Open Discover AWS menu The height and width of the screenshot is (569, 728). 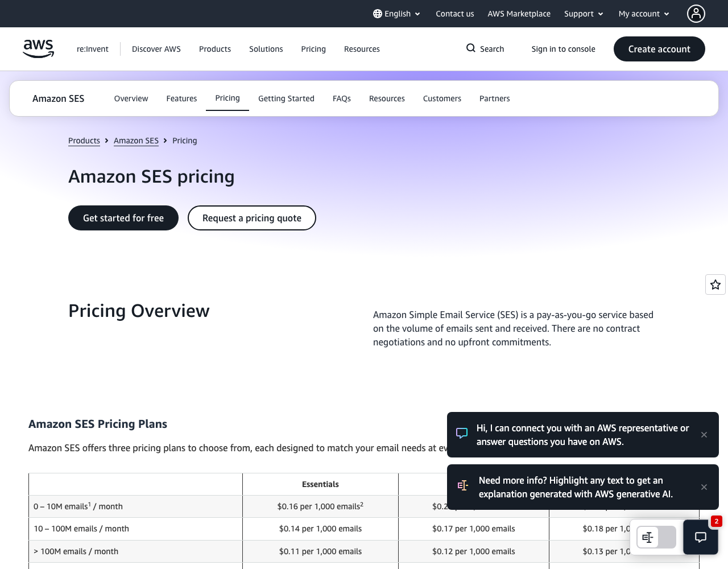[156, 49]
